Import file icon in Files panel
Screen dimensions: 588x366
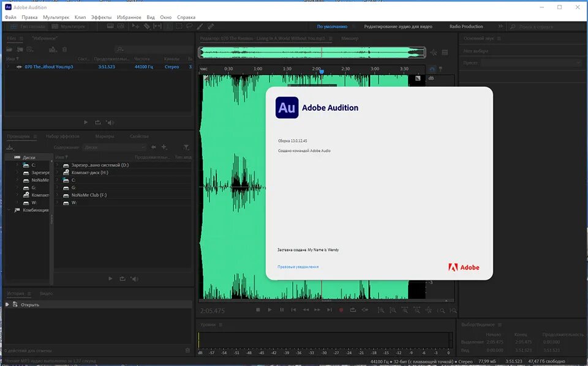pos(20,50)
